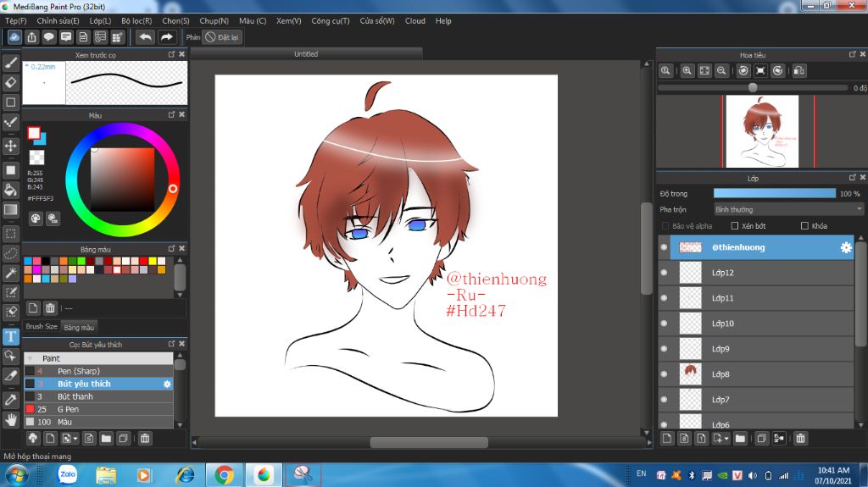
Task: Select the Brush tool in left toolbar
Action: click(x=10, y=63)
